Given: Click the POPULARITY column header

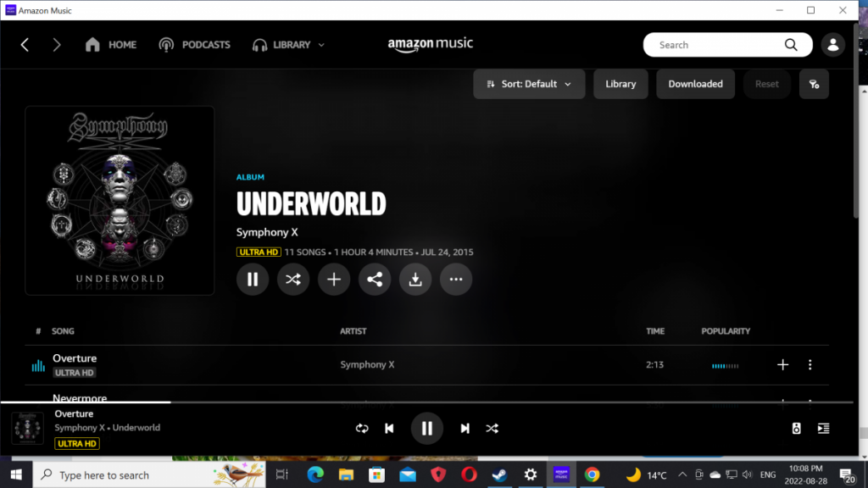Looking at the screenshot, I should click(x=726, y=331).
